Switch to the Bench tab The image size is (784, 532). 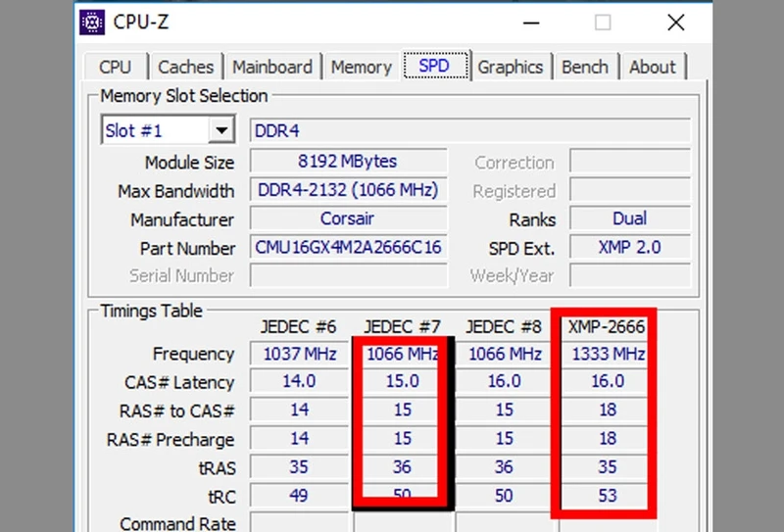point(585,67)
